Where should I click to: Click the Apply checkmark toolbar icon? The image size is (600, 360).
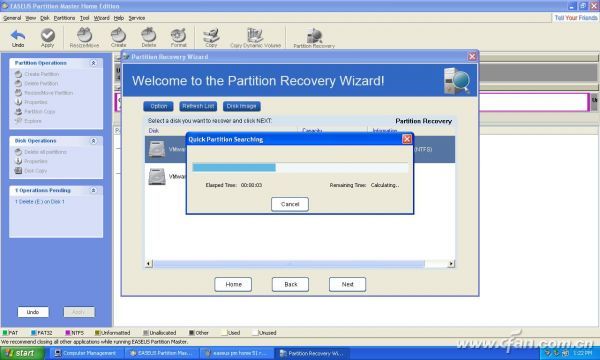coord(48,36)
